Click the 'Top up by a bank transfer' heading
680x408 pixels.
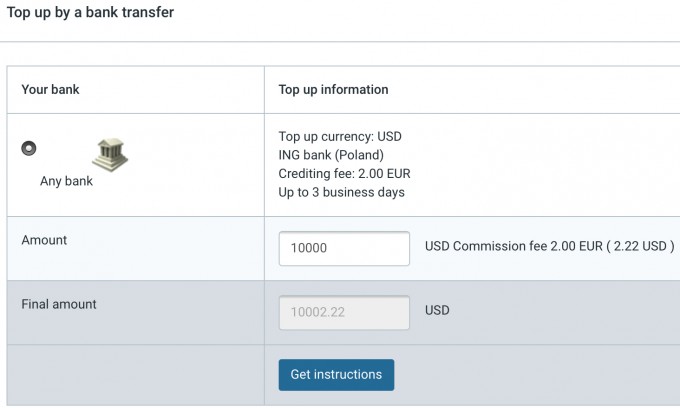(90, 12)
